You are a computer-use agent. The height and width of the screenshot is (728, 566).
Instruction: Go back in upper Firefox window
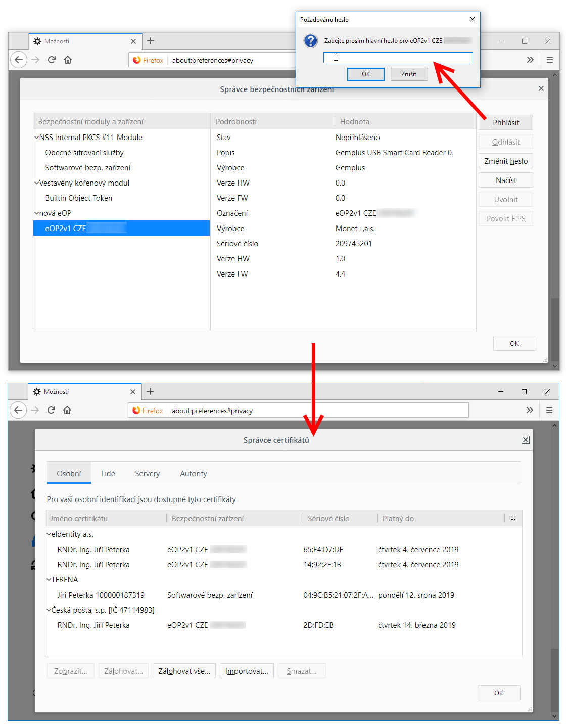tap(19, 60)
